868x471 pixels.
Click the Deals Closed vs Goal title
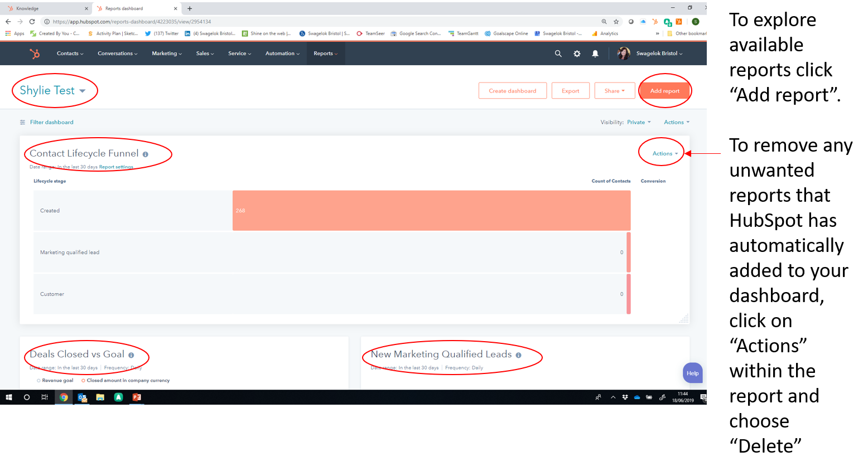point(77,354)
